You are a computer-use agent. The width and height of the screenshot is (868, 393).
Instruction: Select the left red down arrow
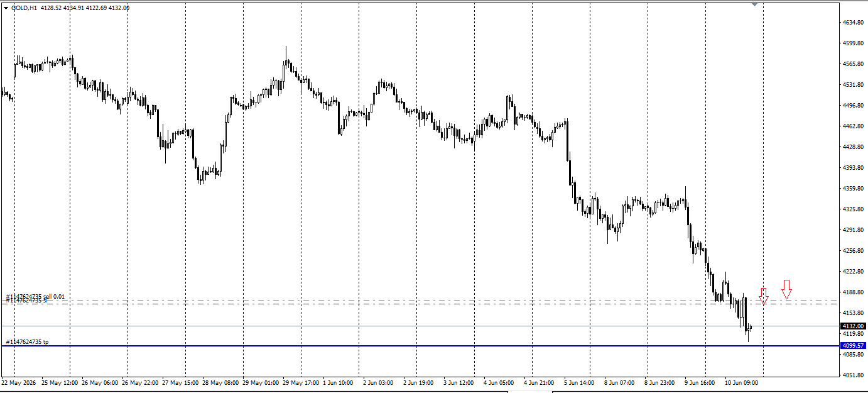pos(764,297)
